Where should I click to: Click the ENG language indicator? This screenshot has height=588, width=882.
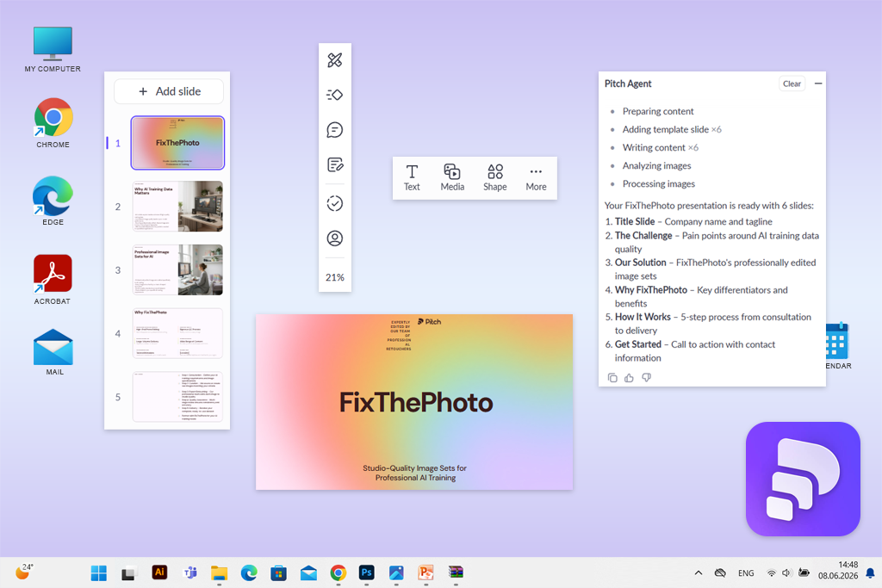pyautogui.click(x=746, y=573)
